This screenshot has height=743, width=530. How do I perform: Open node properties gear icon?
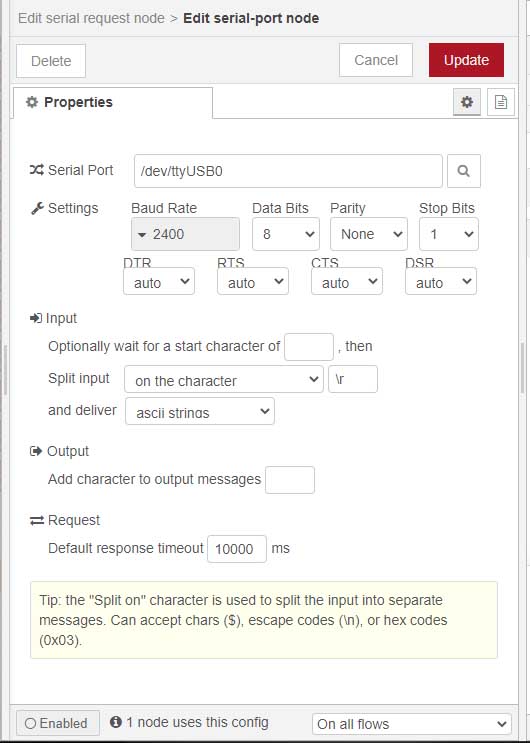click(x=467, y=102)
